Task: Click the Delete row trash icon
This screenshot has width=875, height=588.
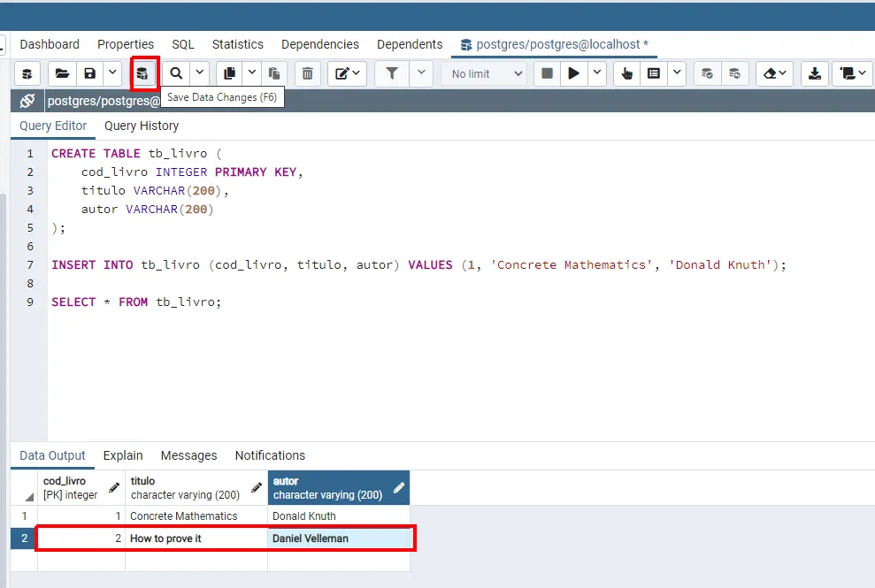Action: 308,73
